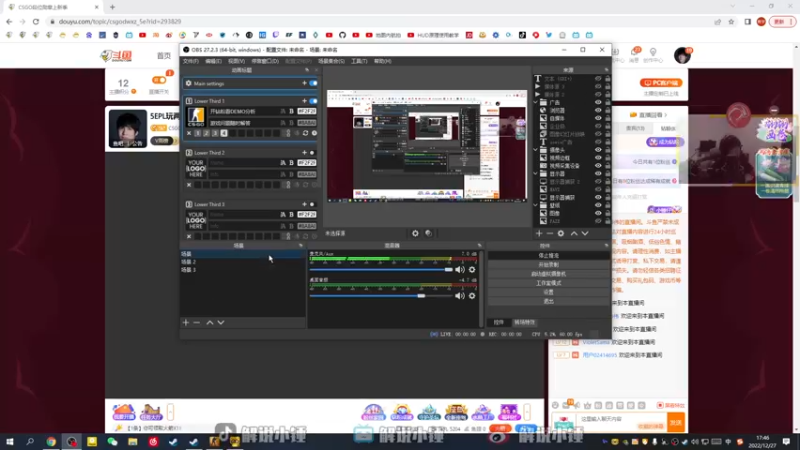Toggle eye icon of 摄像头 group

coord(598,150)
